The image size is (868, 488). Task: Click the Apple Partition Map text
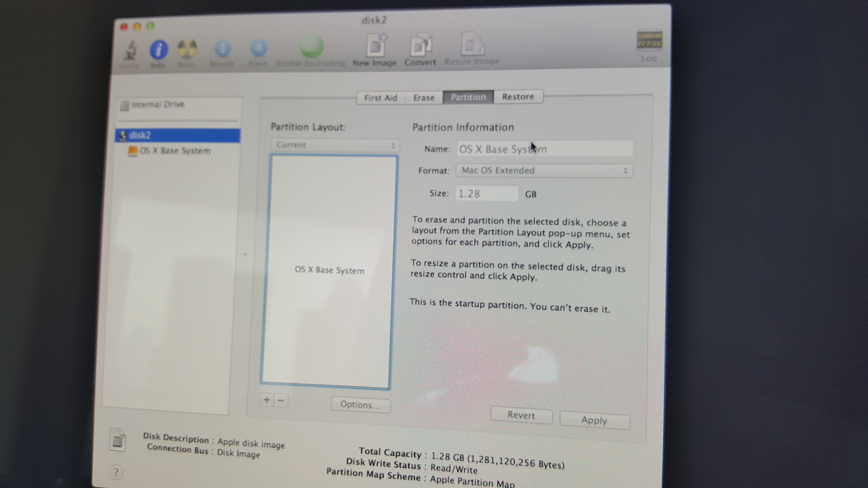(472, 481)
